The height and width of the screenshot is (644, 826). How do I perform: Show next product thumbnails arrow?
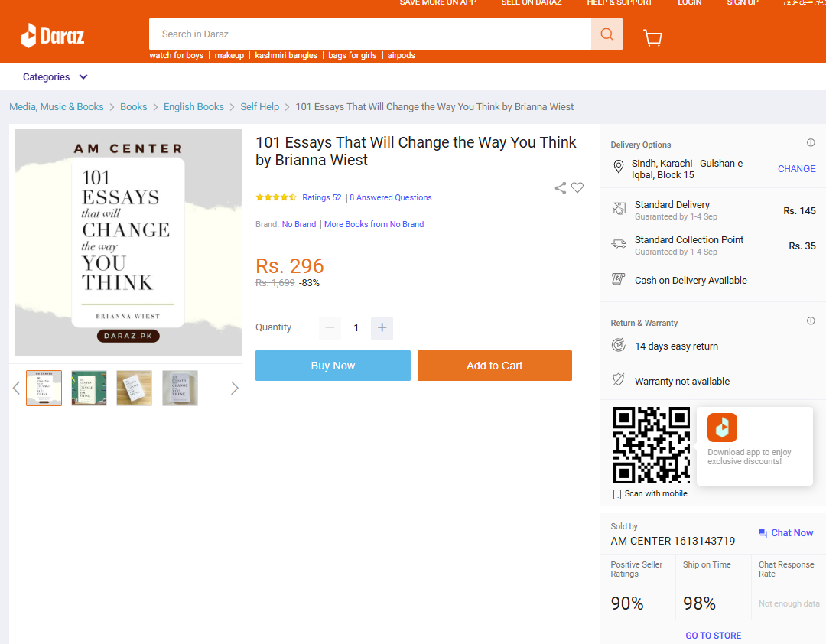coord(235,389)
